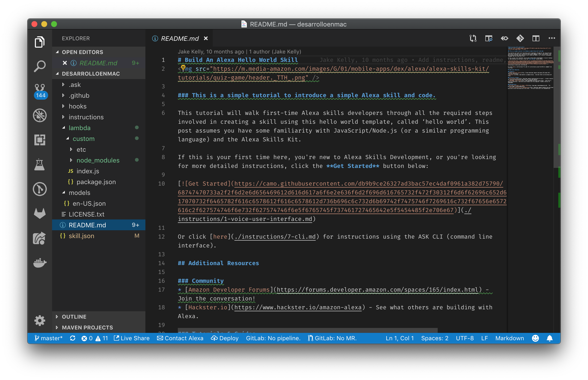
Task: Open the Docker whale icon view
Action: (x=40, y=263)
